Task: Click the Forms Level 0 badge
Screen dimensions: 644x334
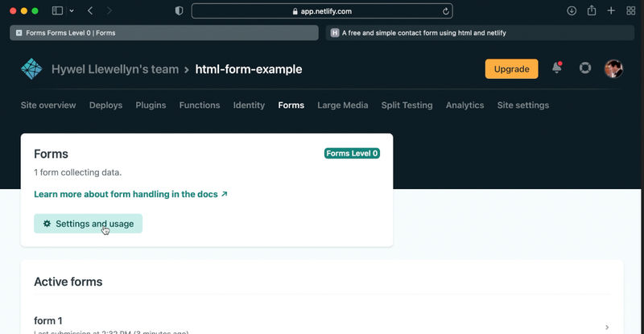Action: [352, 153]
